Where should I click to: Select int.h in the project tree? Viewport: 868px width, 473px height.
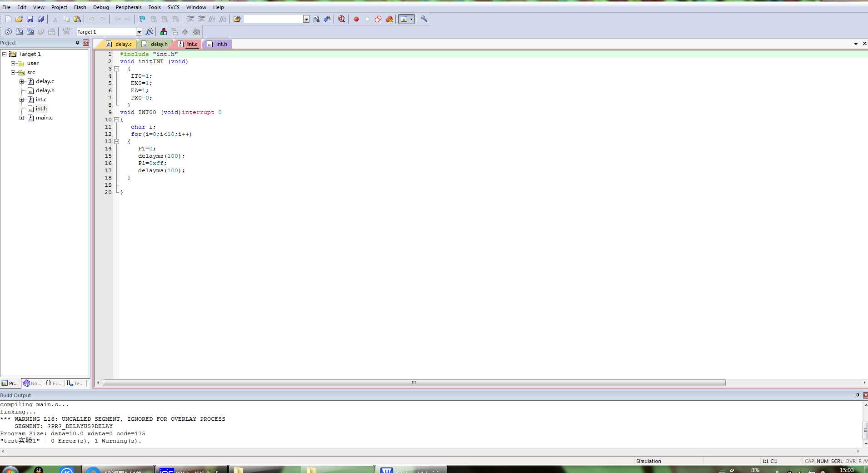(41, 109)
